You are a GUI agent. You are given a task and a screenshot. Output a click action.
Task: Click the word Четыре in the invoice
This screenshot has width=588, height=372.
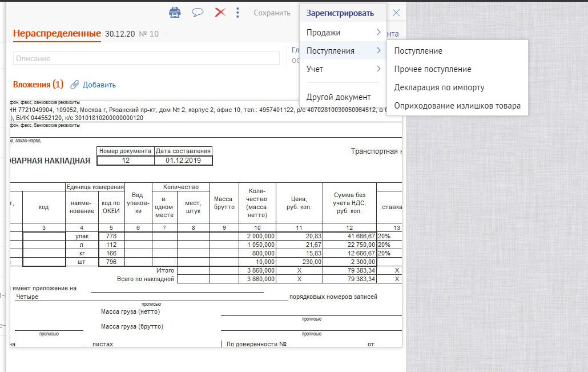pyautogui.click(x=27, y=297)
